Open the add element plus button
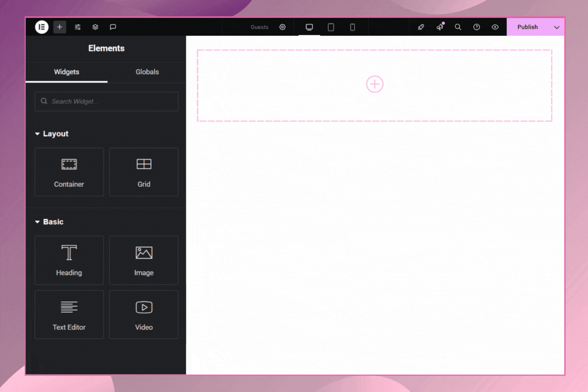Viewport: 588px width, 392px height. [x=60, y=27]
